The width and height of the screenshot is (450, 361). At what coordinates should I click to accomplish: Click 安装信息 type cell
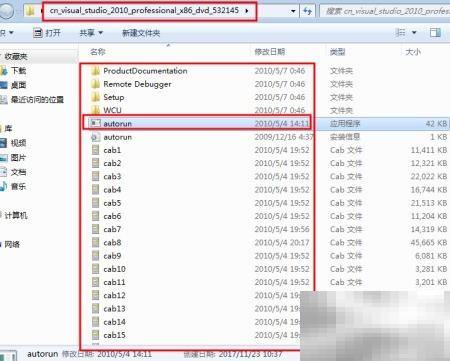tap(345, 137)
